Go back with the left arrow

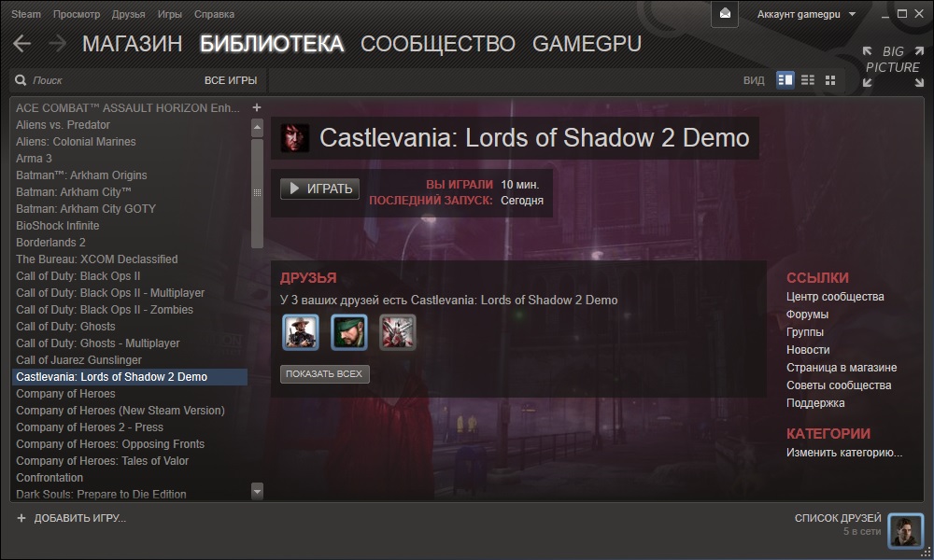pos(22,44)
